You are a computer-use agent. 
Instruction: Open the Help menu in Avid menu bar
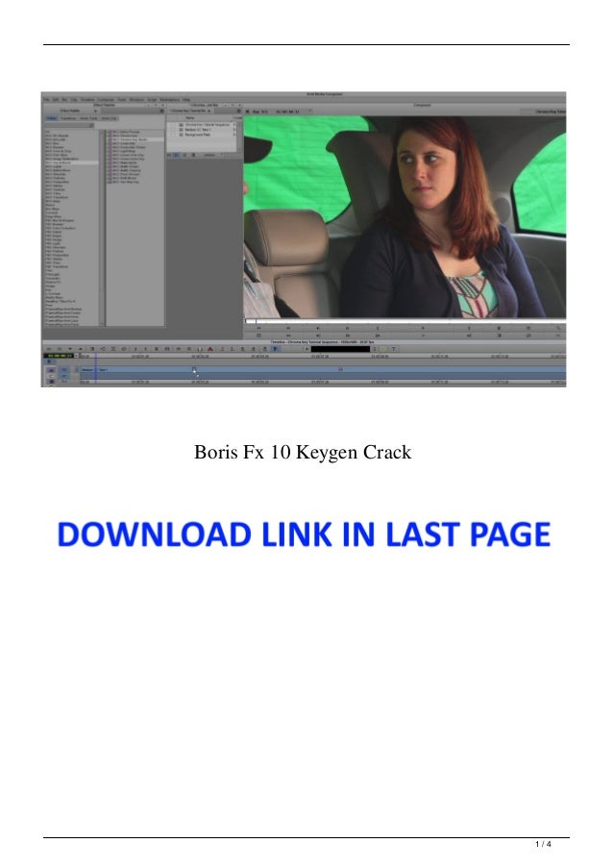tap(186, 100)
